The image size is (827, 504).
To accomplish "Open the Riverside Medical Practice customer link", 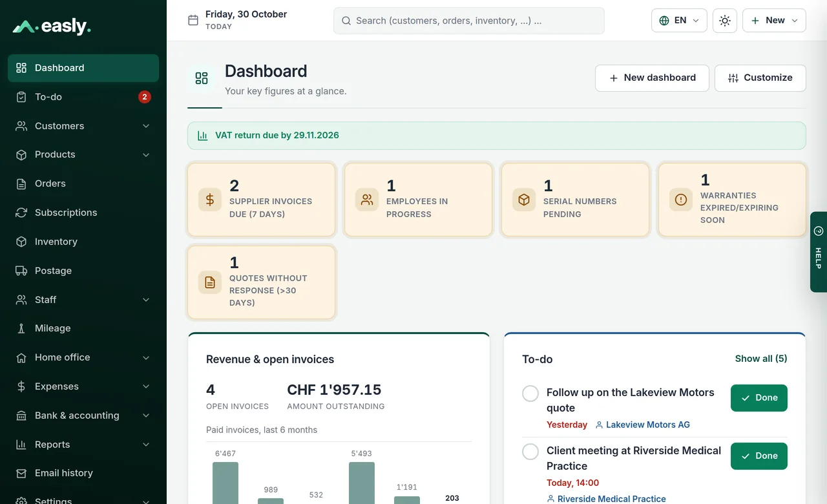I will pyautogui.click(x=606, y=499).
